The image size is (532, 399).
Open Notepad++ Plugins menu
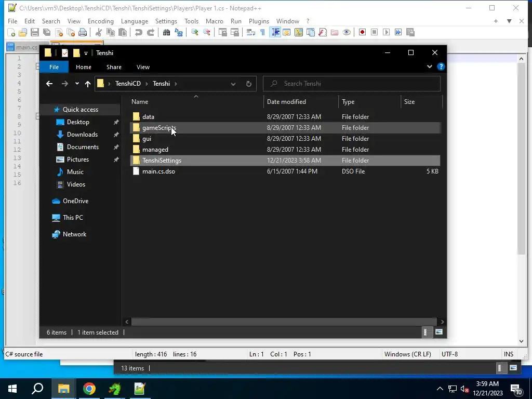(x=259, y=21)
